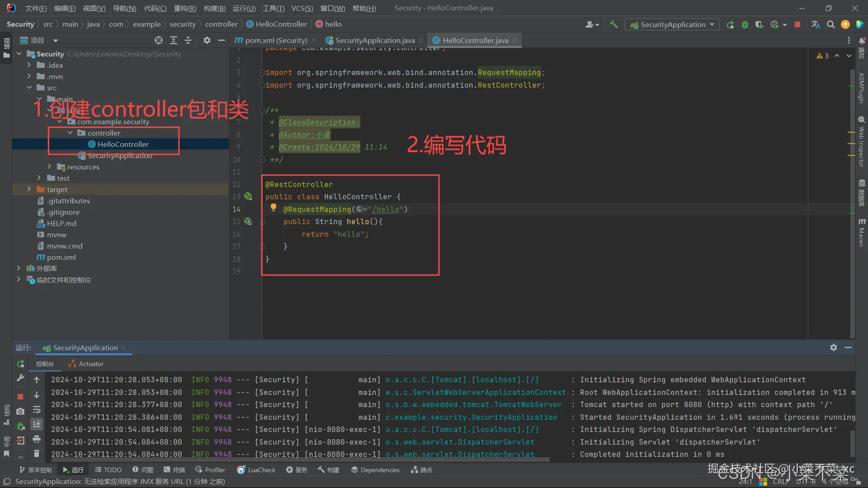Viewport: 868px width, 488px height.
Task: Clear console output with trash icon
Action: click(x=37, y=453)
